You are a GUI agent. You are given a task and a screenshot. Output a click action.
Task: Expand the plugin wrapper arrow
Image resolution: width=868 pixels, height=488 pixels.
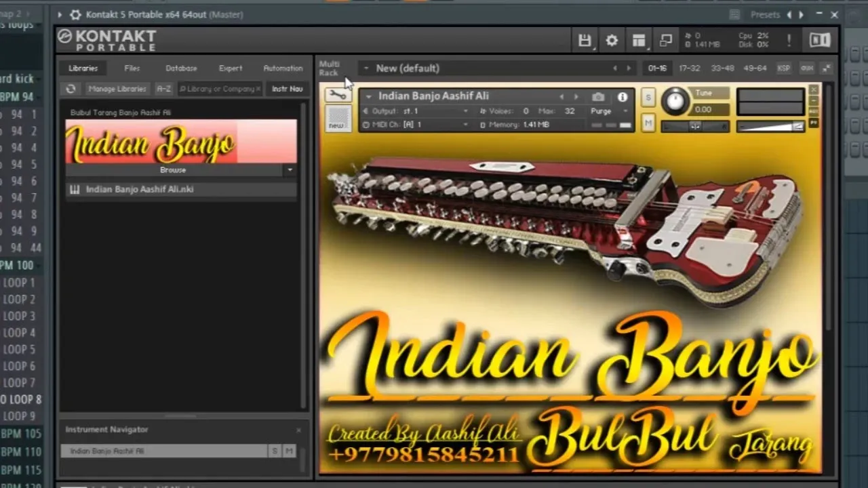[x=60, y=14]
